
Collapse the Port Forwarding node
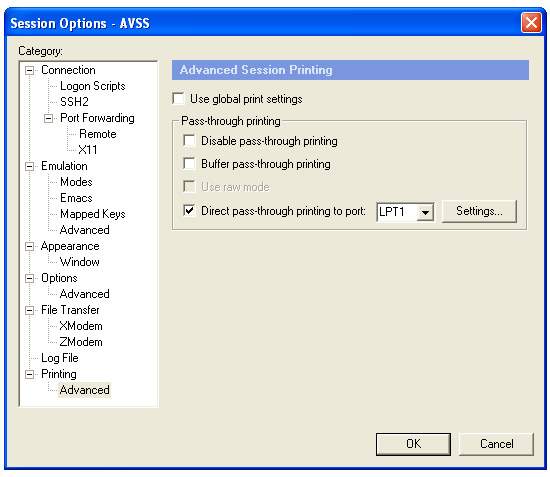(48, 118)
